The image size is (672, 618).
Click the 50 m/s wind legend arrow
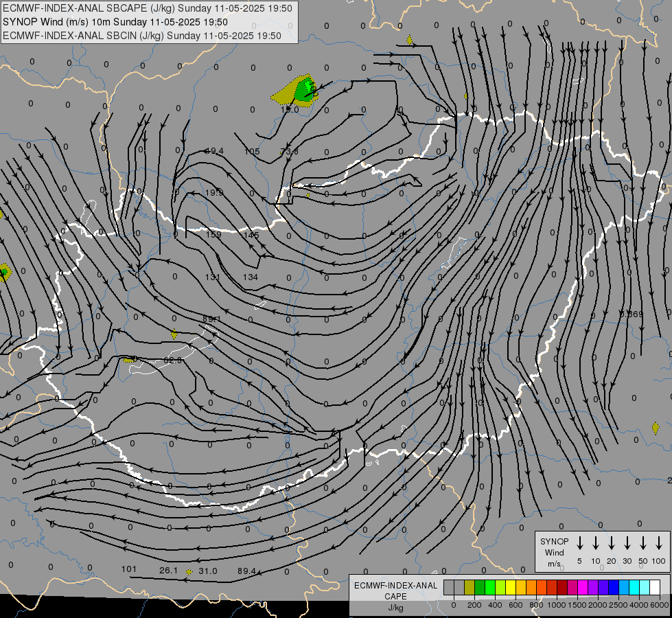point(643,543)
